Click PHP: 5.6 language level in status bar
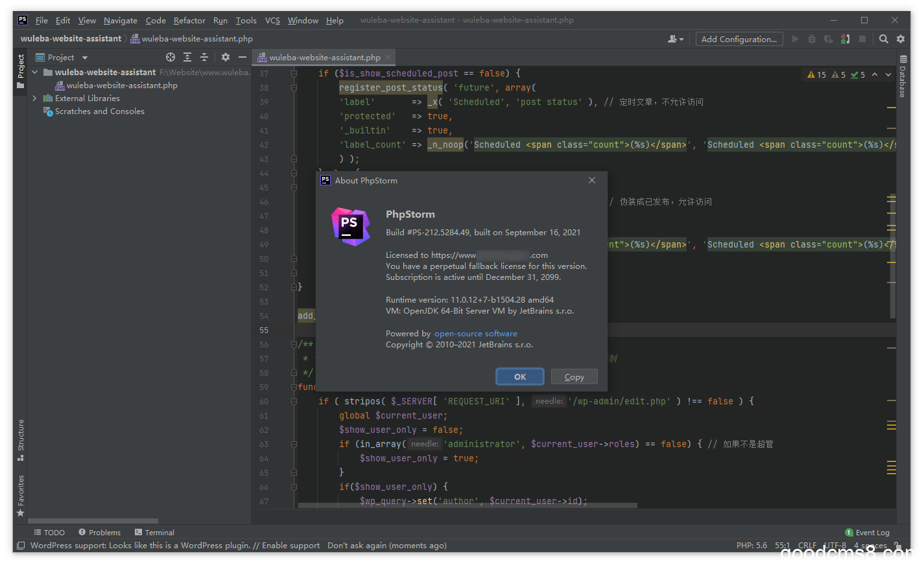 click(752, 546)
